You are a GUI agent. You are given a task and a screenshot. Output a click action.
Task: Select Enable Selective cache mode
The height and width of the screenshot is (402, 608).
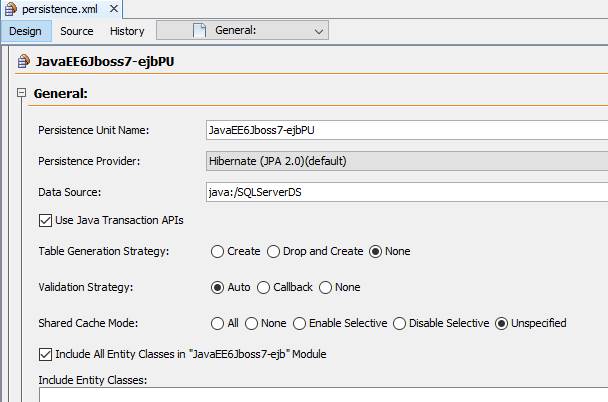click(x=299, y=324)
